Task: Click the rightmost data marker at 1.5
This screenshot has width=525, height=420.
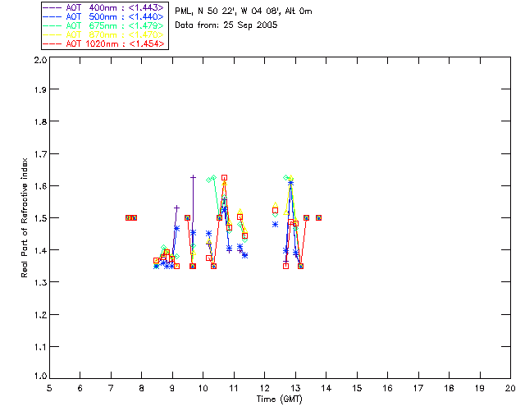Action: click(319, 217)
